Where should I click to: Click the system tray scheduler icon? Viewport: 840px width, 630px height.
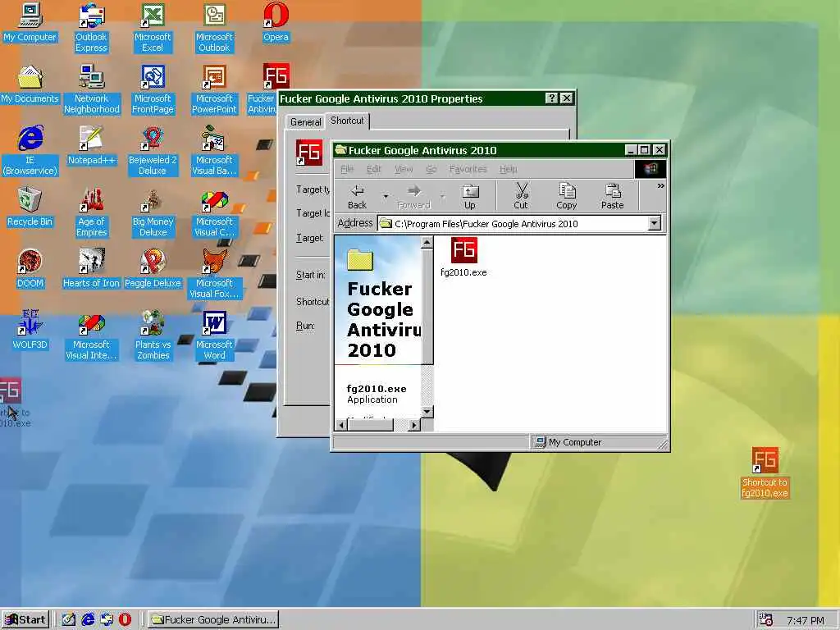767,620
